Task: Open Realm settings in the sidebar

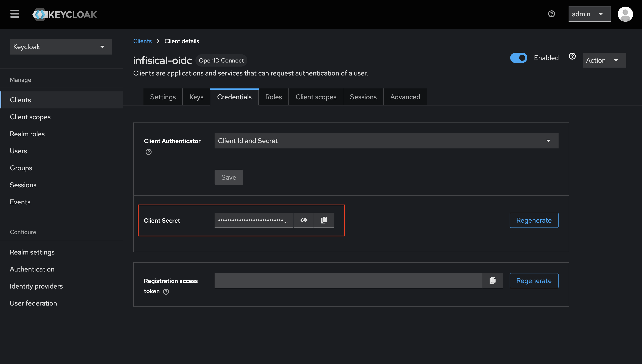Action: [61, 252]
